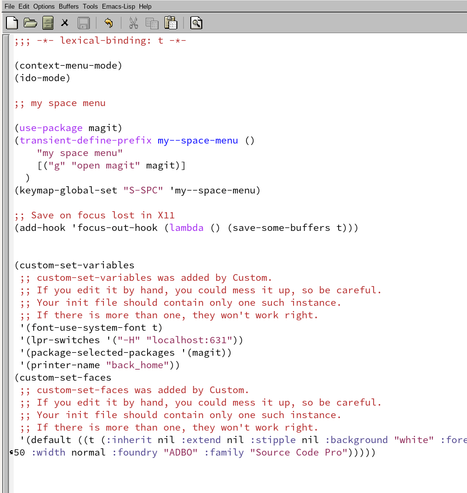Image resolution: width=467 pixels, height=493 pixels.
Task: Click the "ADBO" foundry string
Action: pyautogui.click(x=180, y=453)
